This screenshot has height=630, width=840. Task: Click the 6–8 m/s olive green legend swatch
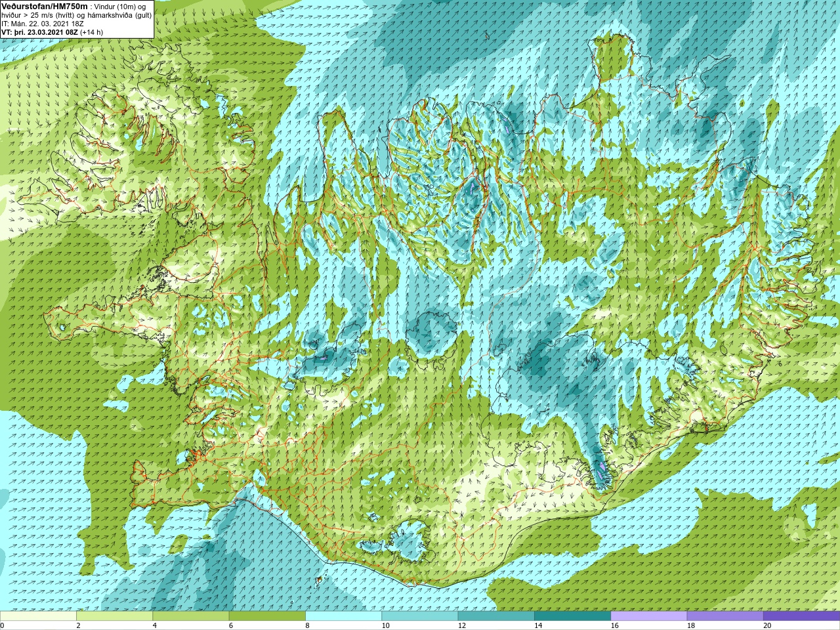pyautogui.click(x=267, y=616)
